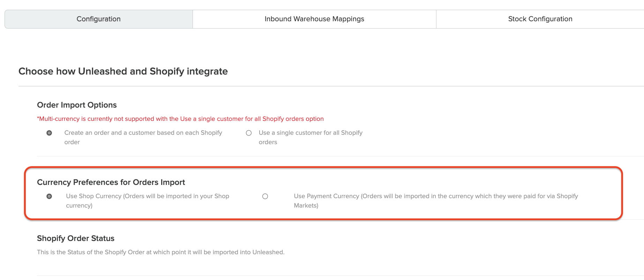Viewport: 644px width, 280px height.
Task: Open the Stock Configuration tab
Action: (540, 19)
